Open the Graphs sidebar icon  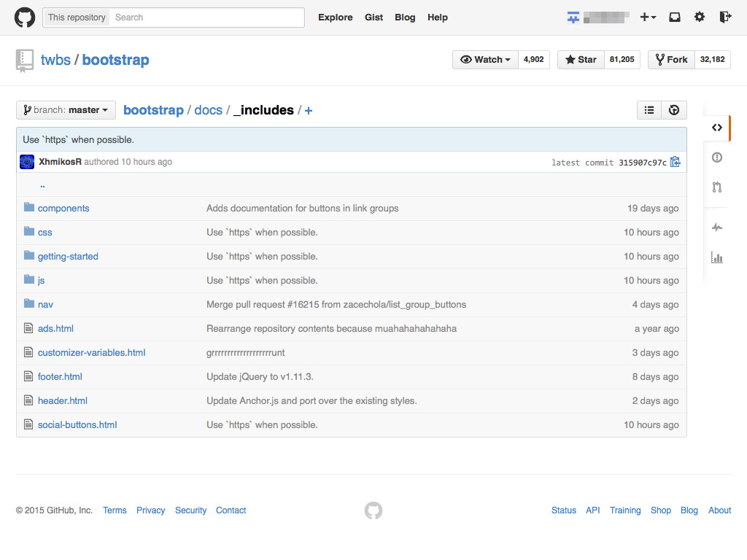[x=716, y=257]
